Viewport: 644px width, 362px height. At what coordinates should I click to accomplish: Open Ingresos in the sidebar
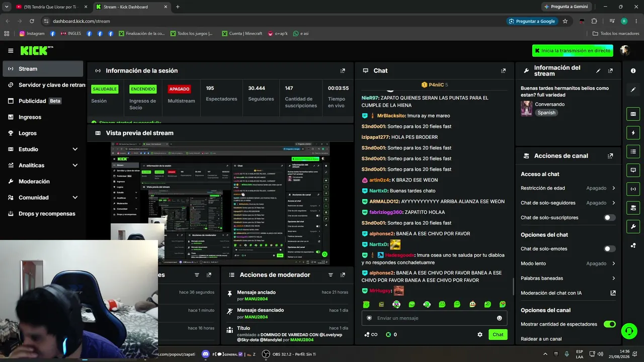click(43, 117)
